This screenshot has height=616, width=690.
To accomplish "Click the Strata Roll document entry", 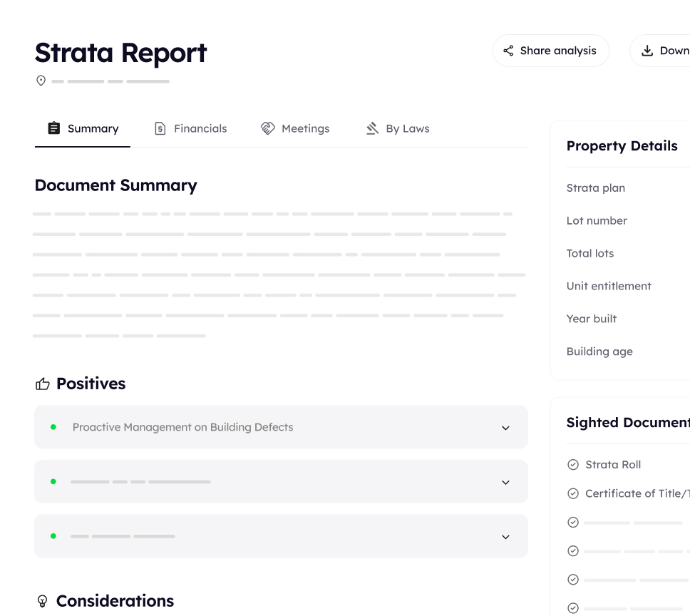I will (613, 465).
